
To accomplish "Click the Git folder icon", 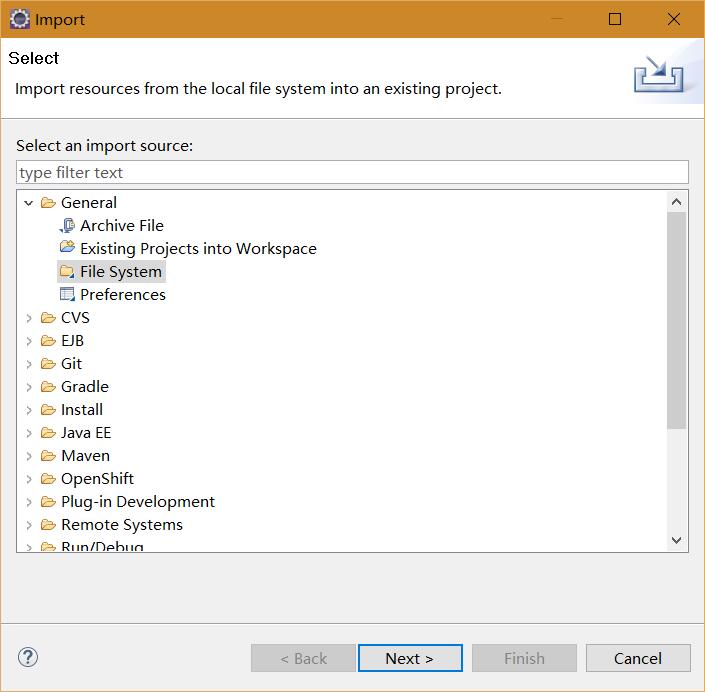I will [48, 364].
